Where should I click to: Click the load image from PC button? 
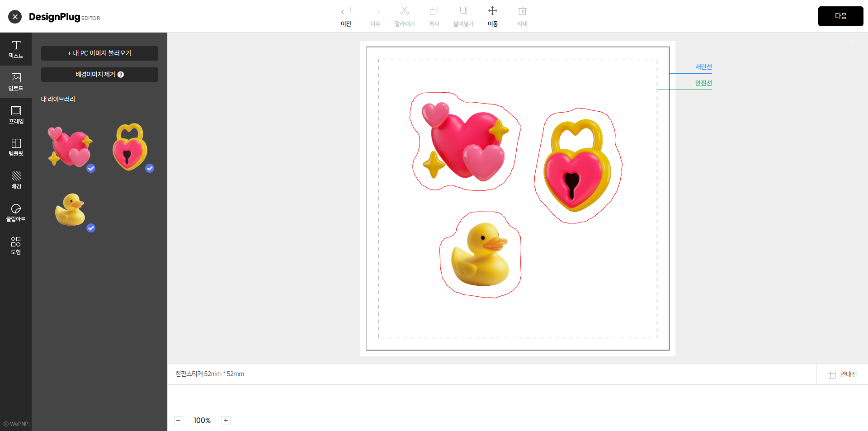tap(99, 53)
